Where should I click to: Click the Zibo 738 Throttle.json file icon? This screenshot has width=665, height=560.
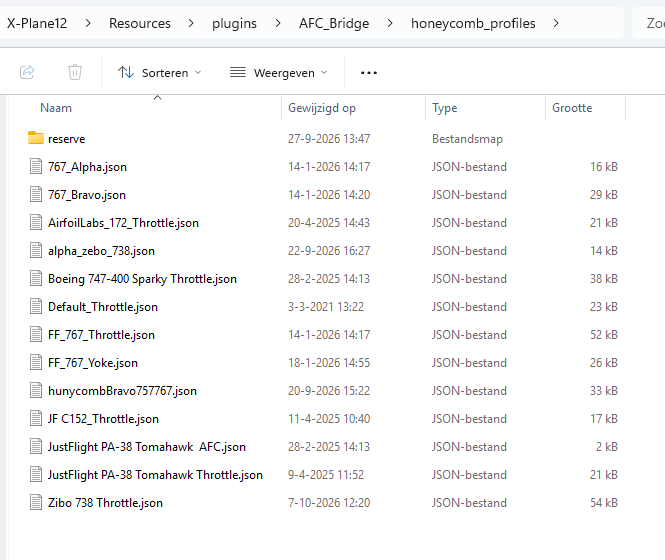[x=36, y=502]
